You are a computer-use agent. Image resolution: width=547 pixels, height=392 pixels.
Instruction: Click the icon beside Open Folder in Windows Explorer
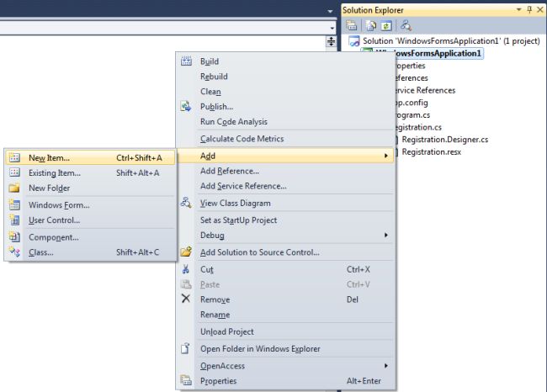tap(185, 348)
